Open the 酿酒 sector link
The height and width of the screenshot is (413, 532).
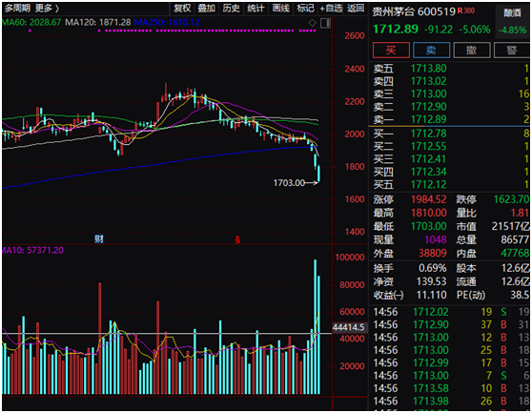512,13
